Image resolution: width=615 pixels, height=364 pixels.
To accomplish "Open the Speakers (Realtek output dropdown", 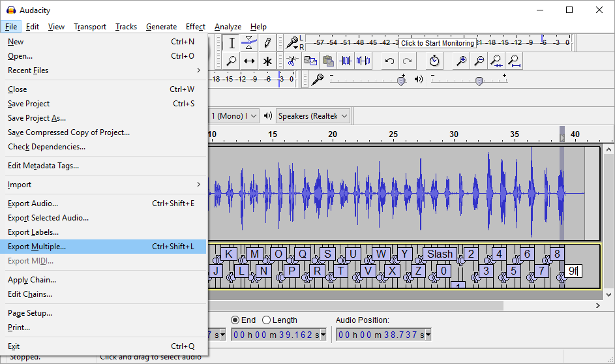I will click(313, 115).
